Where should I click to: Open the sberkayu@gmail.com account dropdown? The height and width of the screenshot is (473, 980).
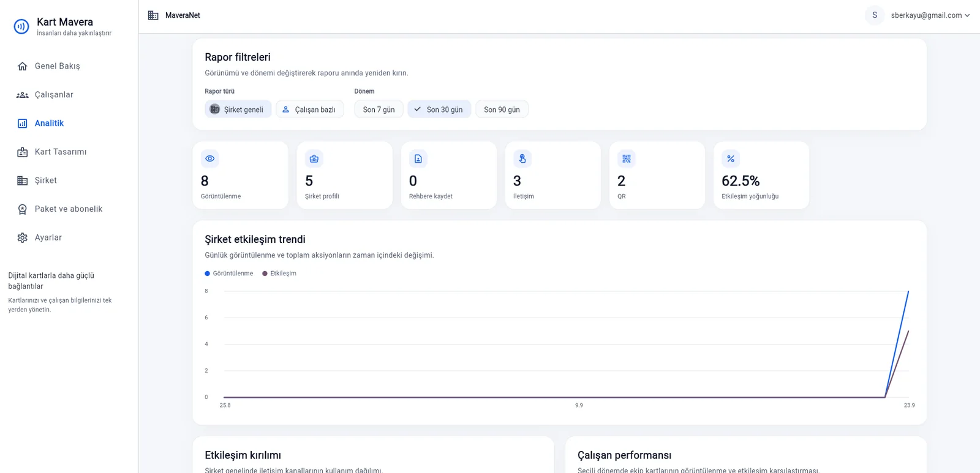(930, 15)
